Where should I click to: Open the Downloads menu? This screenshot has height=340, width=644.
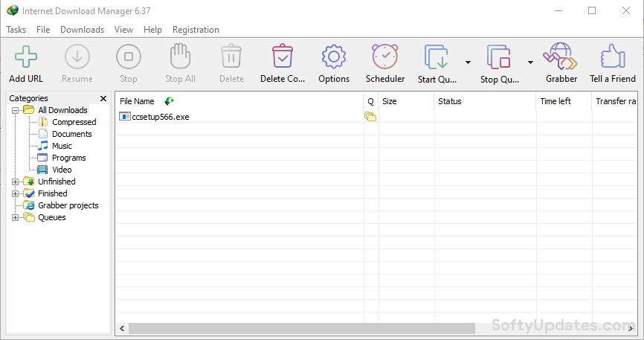pos(82,30)
